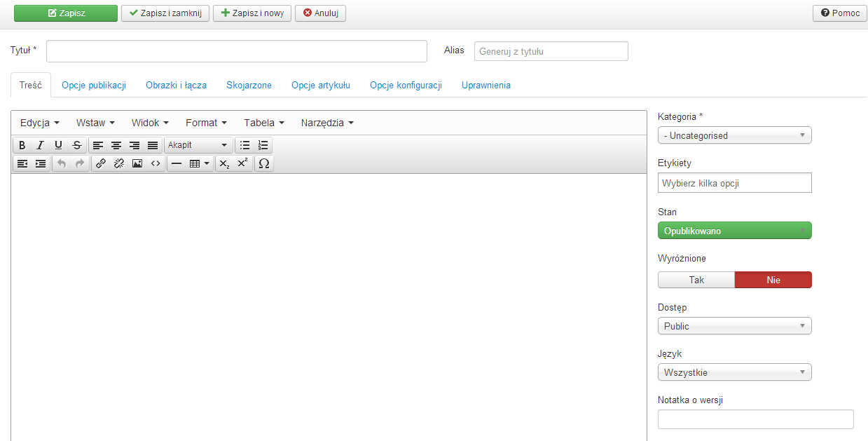Center align text
The width and height of the screenshot is (868, 441).
(116, 146)
